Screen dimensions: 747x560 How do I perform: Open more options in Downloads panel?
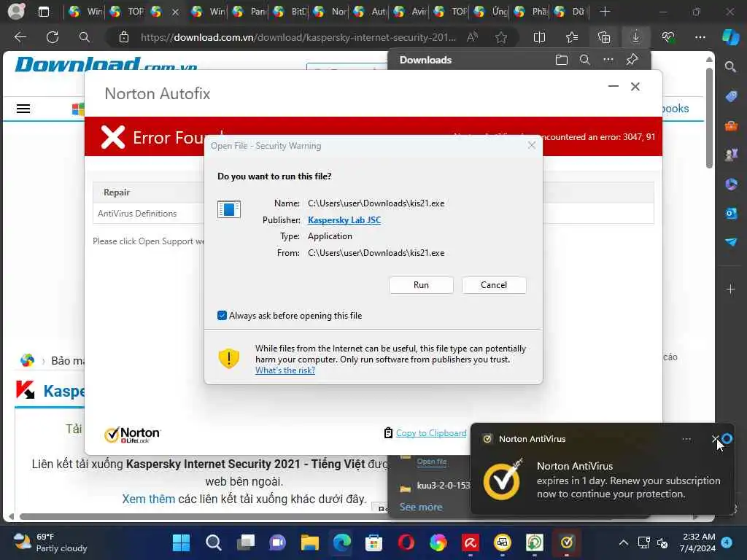[608, 60]
